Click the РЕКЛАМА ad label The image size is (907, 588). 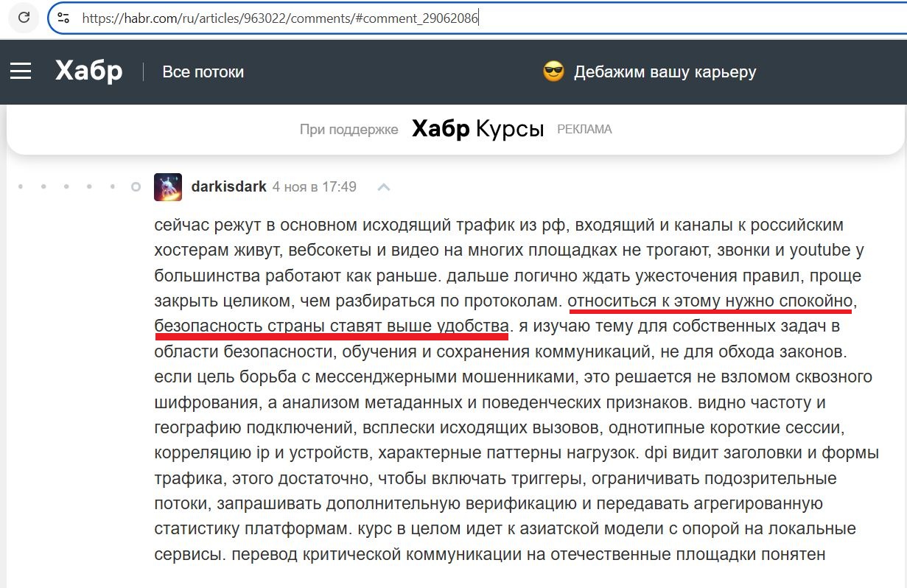(584, 130)
